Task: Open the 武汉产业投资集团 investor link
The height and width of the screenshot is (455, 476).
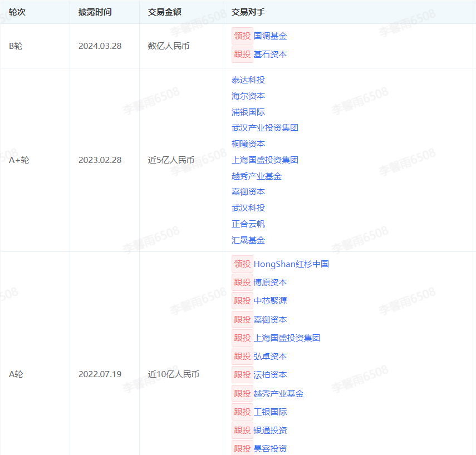Action: pos(264,128)
